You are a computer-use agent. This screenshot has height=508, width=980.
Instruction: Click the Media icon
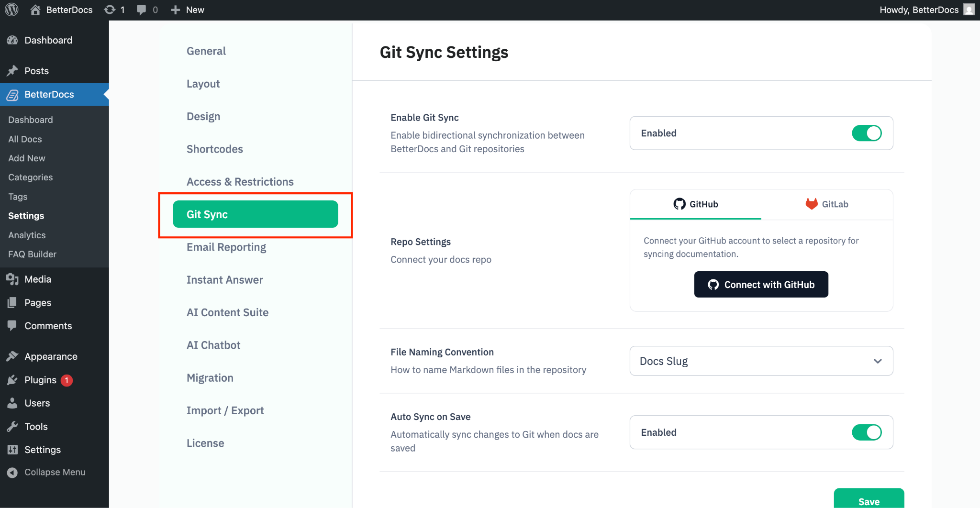(x=12, y=279)
